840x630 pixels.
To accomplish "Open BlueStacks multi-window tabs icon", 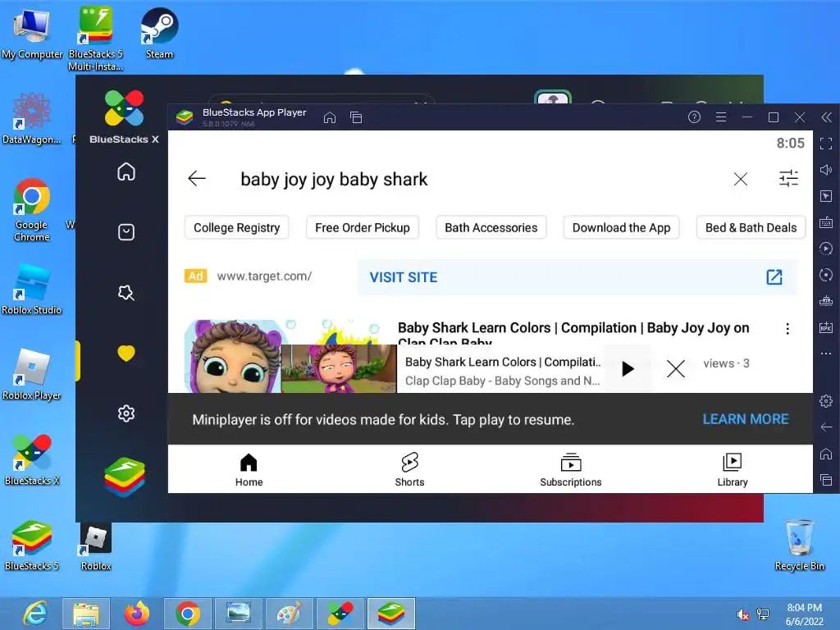I will tap(356, 117).
